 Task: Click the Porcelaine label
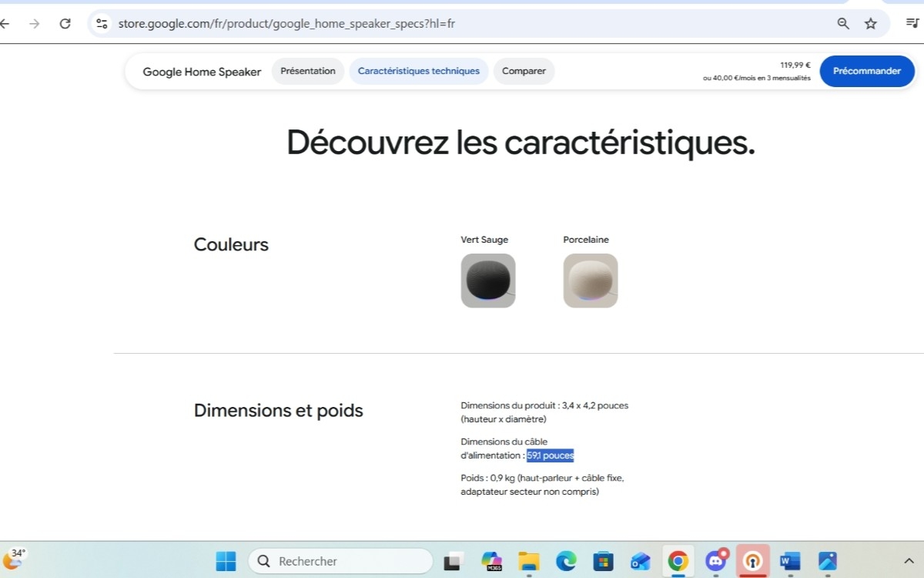pyautogui.click(x=586, y=240)
